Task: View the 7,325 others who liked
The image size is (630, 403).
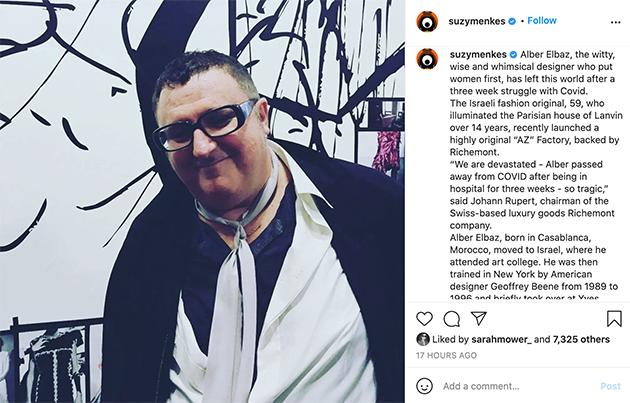Action: 581,340
